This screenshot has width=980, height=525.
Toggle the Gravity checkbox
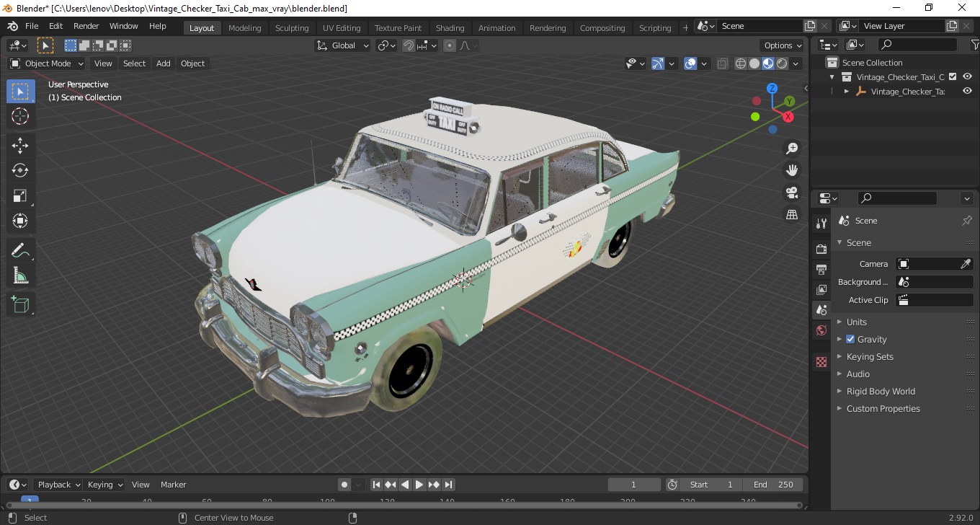[850, 339]
